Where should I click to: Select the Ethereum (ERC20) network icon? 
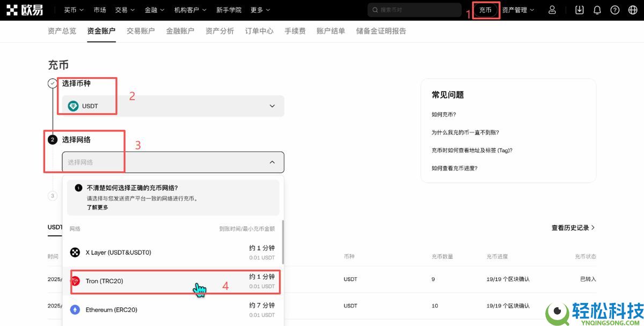tap(75, 309)
